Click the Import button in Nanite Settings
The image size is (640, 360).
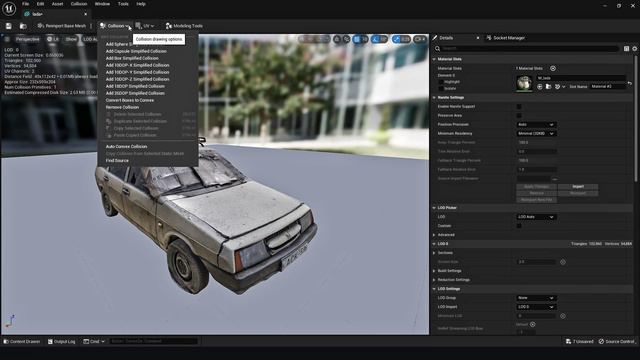point(578,187)
